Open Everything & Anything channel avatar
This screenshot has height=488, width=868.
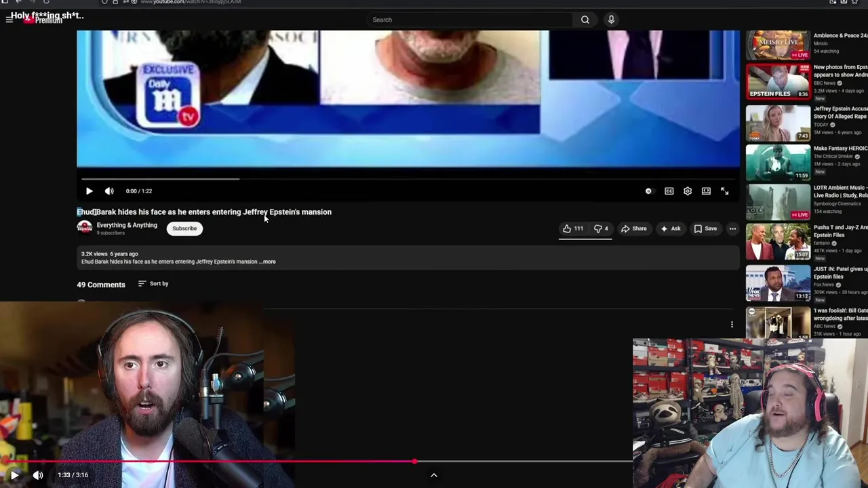point(84,228)
